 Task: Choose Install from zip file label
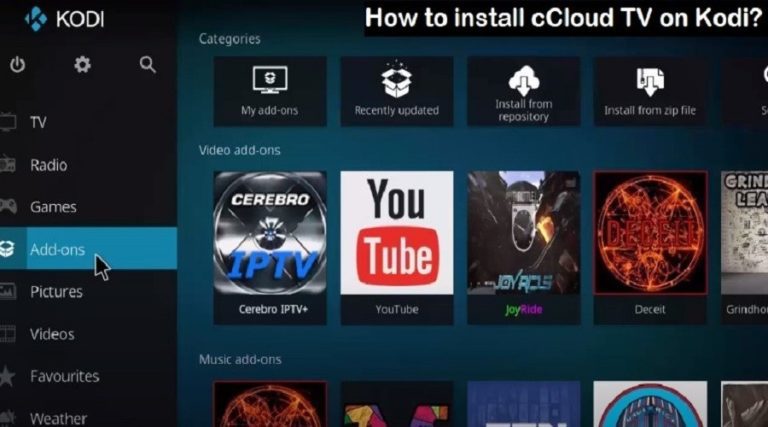(650, 111)
